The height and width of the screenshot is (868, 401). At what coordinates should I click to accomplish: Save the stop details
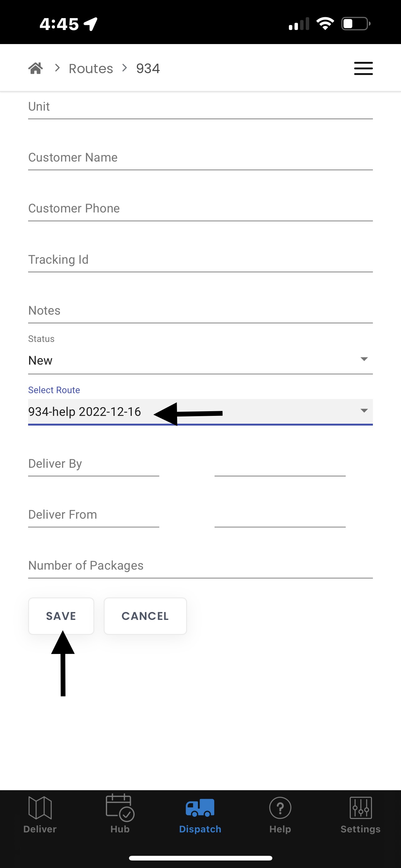[61, 616]
